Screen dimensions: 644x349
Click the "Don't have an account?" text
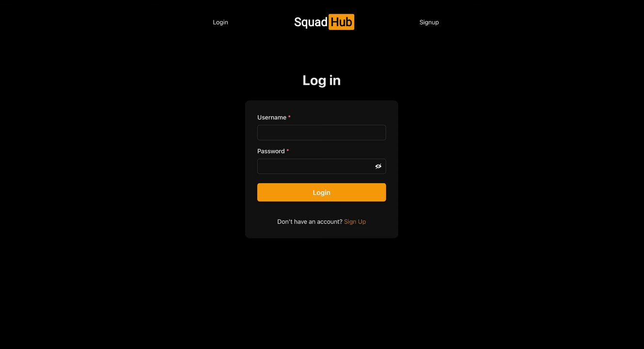coord(310,222)
